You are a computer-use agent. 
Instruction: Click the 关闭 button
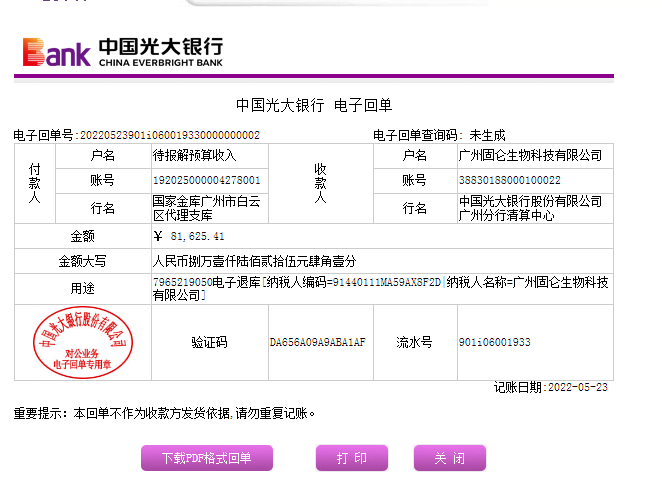[450, 458]
